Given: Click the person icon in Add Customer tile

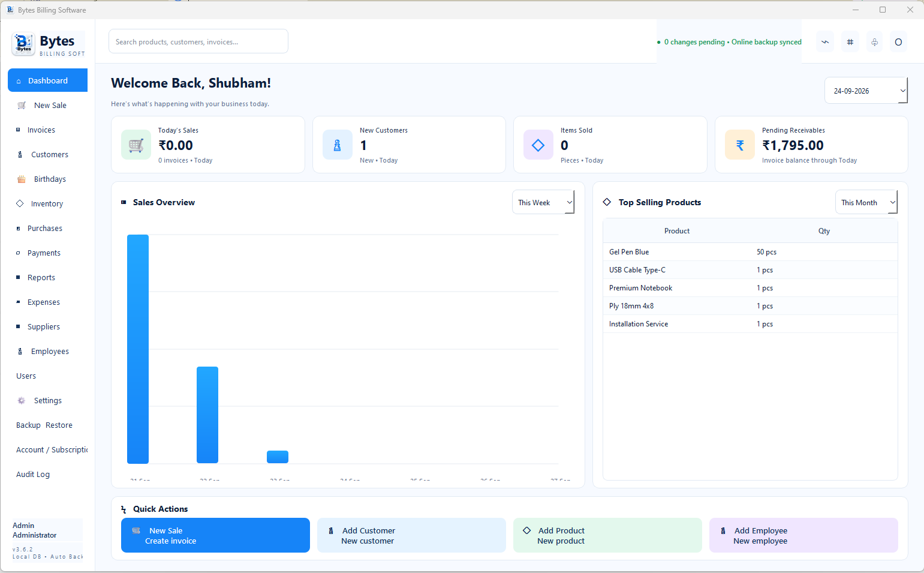Looking at the screenshot, I should click(331, 531).
